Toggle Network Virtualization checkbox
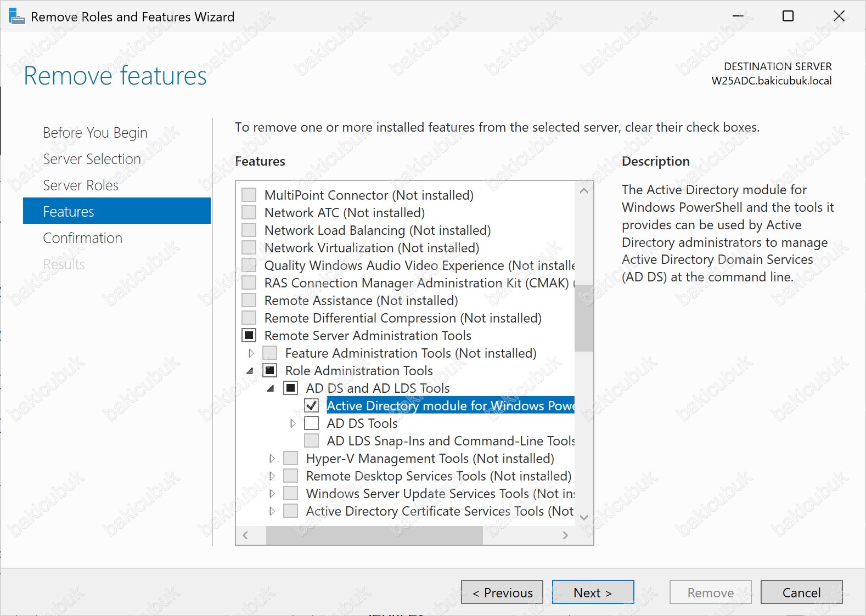 click(x=249, y=248)
